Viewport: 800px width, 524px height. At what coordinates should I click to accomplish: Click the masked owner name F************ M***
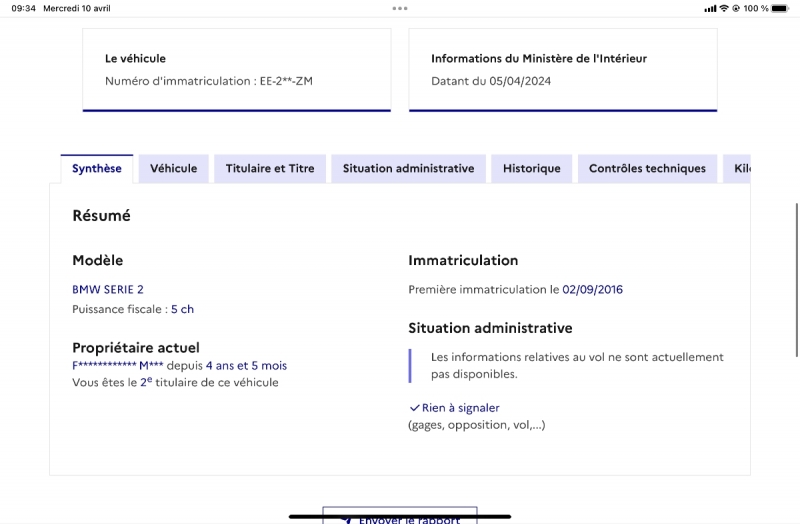click(118, 365)
